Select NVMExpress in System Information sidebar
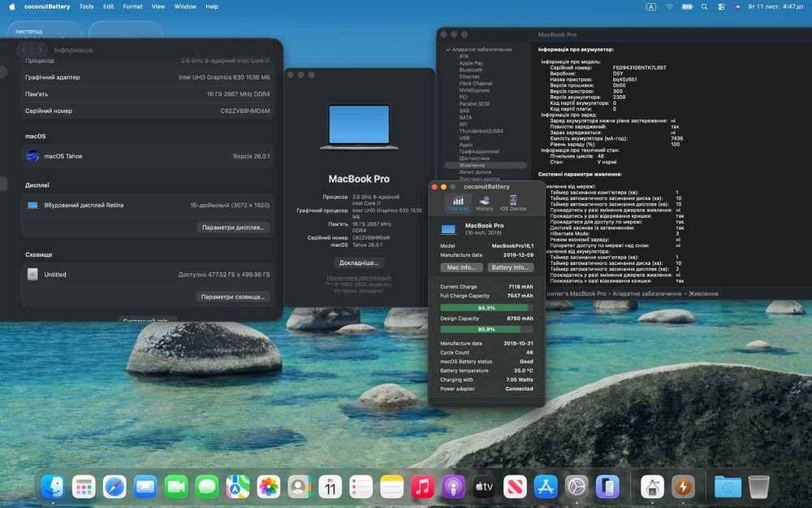Screen dimensions: 812x508 [x=474, y=90]
